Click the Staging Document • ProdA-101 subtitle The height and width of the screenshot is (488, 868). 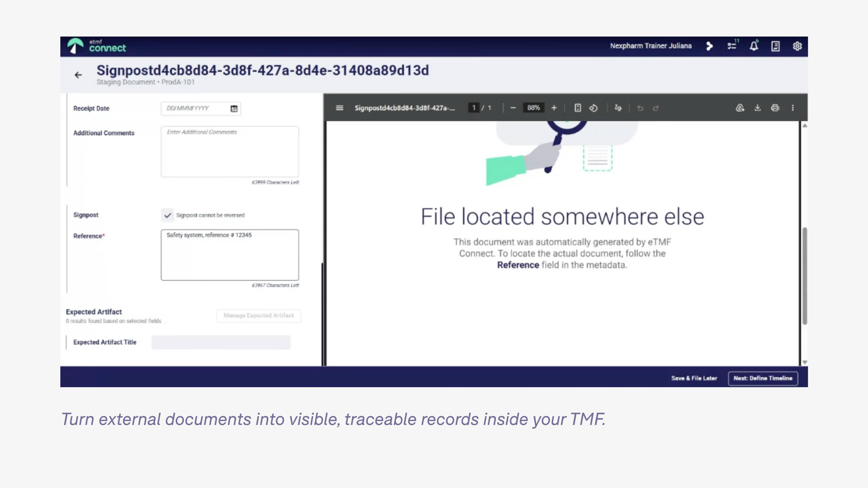[x=146, y=82]
